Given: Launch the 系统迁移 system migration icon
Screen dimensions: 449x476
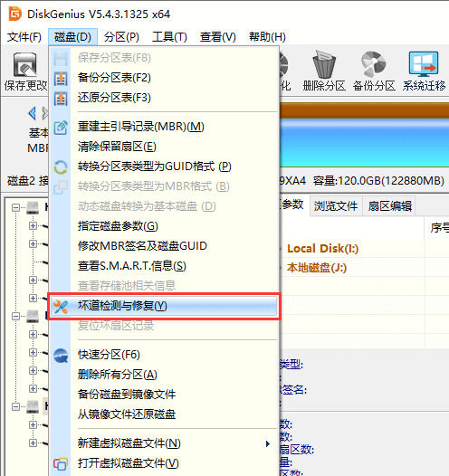Looking at the screenshot, I should (424, 64).
